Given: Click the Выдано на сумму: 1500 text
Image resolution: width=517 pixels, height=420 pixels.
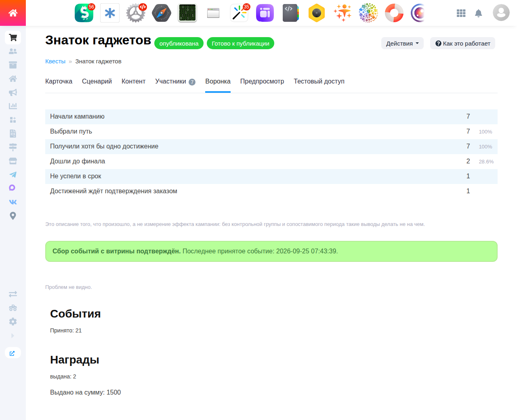Looking at the screenshot, I should [85, 392].
